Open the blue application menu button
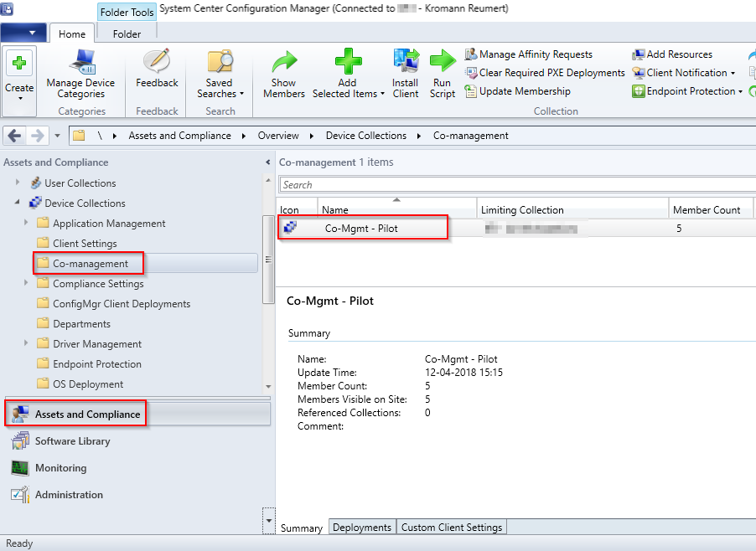Screen dimensions: 756x551 [23, 33]
